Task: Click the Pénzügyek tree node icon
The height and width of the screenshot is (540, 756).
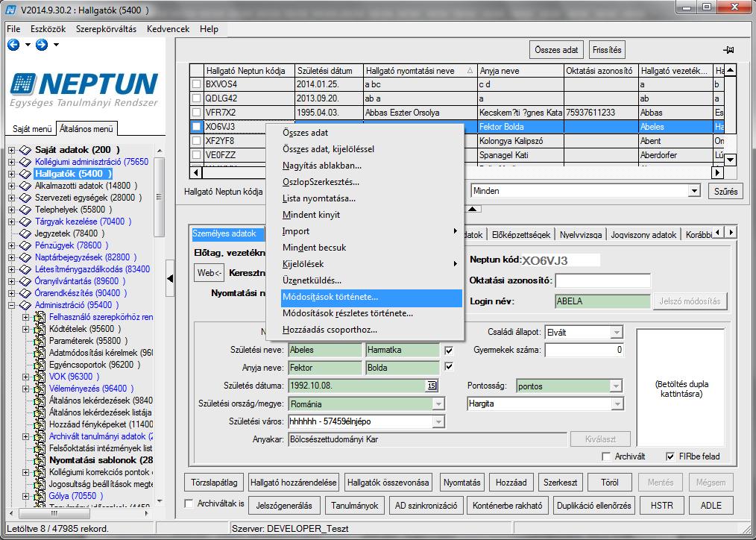Action: [25, 245]
